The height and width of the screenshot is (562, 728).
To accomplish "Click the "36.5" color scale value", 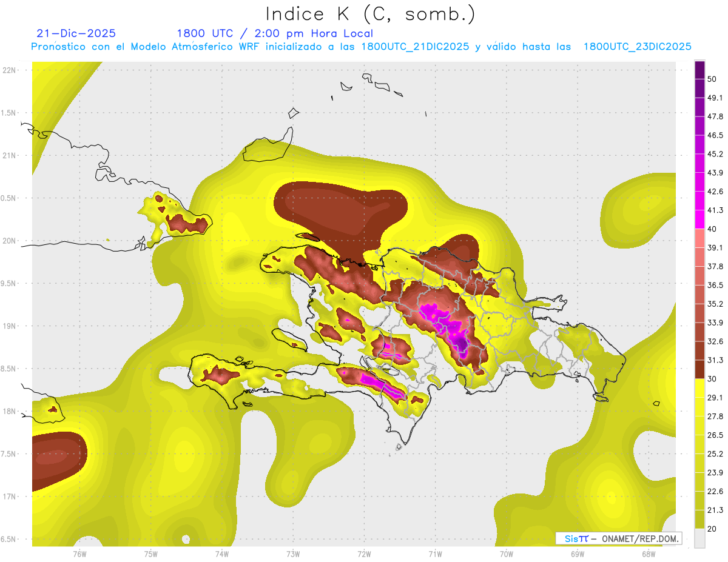I will tap(715, 285).
